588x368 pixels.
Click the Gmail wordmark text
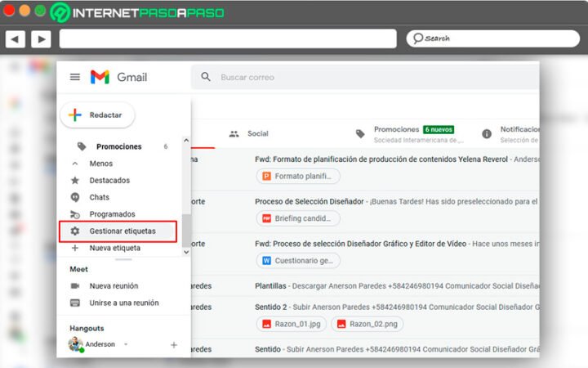click(132, 77)
